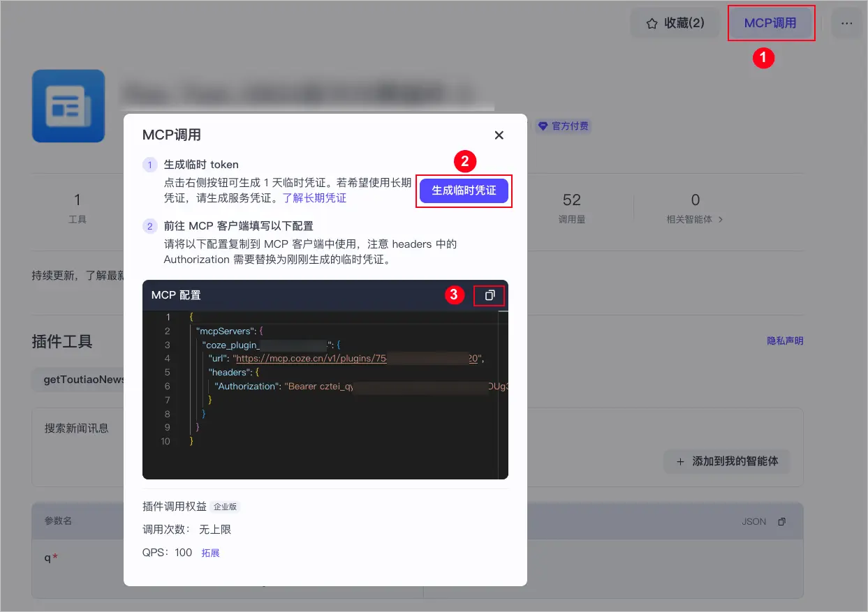This screenshot has width=868, height=612.
Task: Click the star icon in 收藏 button
Action: [652, 24]
